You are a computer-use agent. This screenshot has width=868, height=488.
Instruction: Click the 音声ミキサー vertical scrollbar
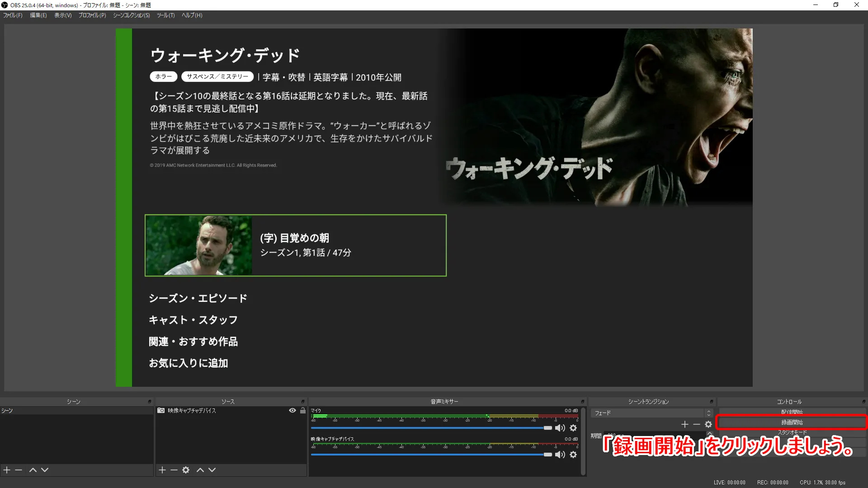pos(583,441)
